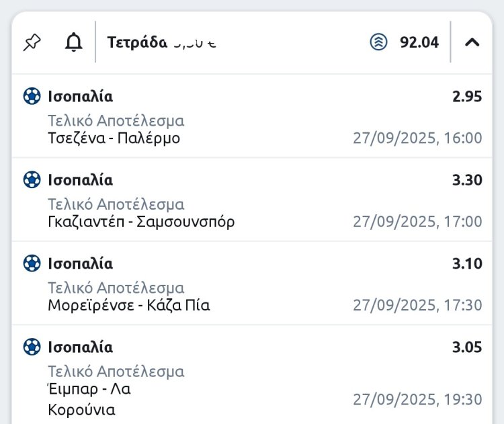Click the 3.30 odds value
The width and height of the screenshot is (504, 424).
467,179
